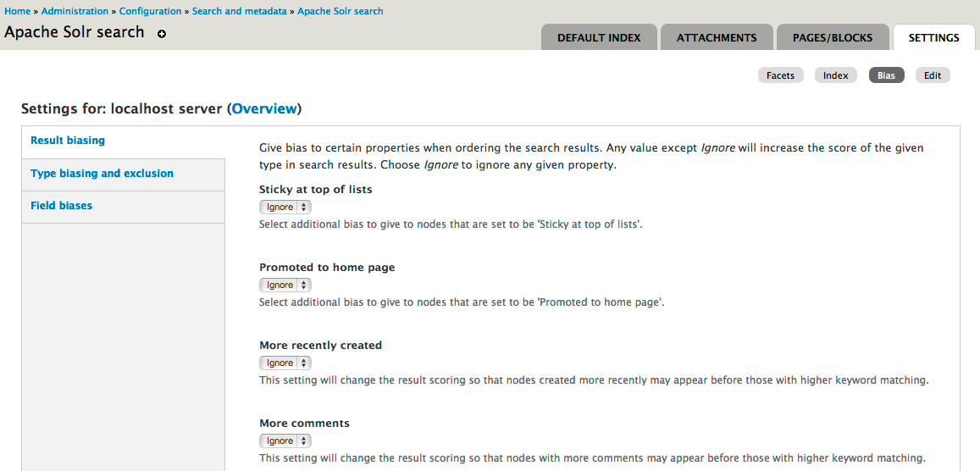
Task: Open Search and metadata breadcrumb link
Action: coord(240,11)
